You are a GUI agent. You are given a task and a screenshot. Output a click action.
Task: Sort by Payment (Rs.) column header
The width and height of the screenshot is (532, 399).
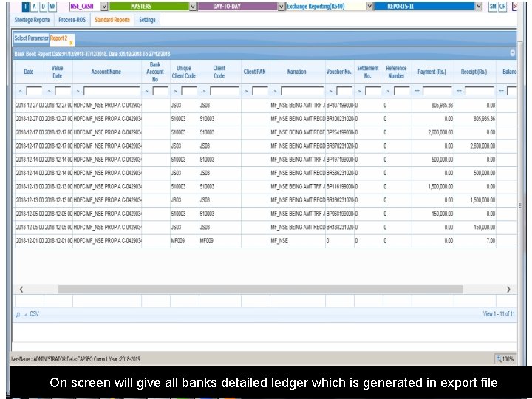pyautogui.click(x=432, y=72)
